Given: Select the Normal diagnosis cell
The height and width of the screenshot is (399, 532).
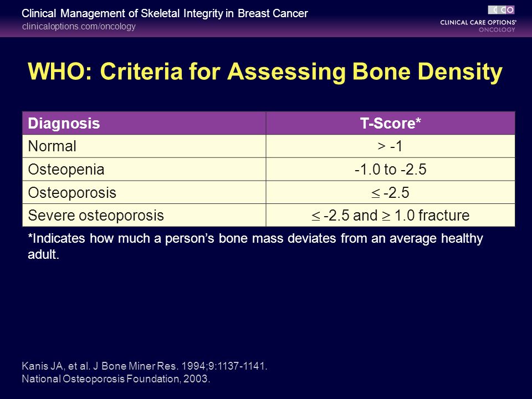Looking at the screenshot, I should [144, 146].
